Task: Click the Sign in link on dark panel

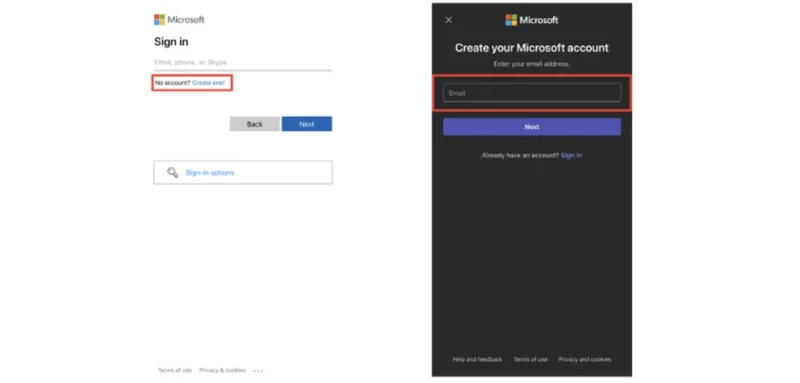Action: [571, 155]
